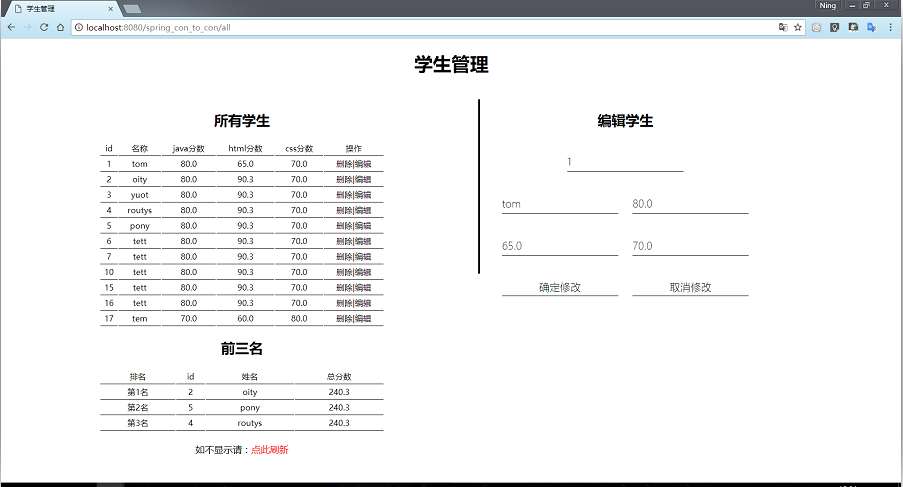The height and width of the screenshot is (487, 903).
Task: Click 删除 in the id 6 row
Action: point(344,241)
